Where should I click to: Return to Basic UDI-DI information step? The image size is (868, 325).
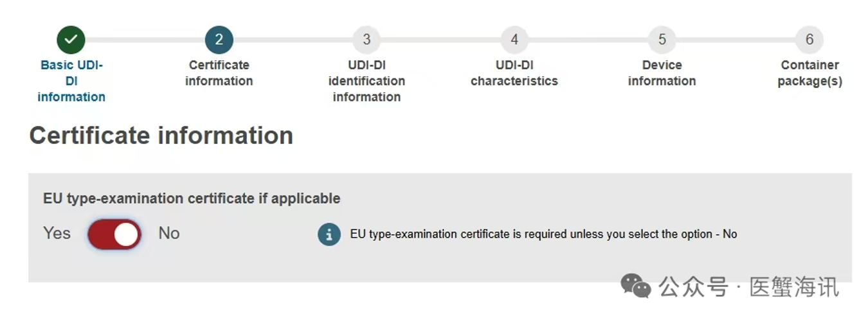pyautogui.click(x=71, y=81)
